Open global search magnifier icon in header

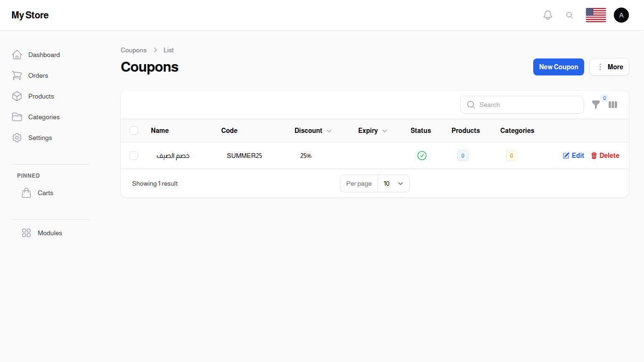click(x=570, y=15)
